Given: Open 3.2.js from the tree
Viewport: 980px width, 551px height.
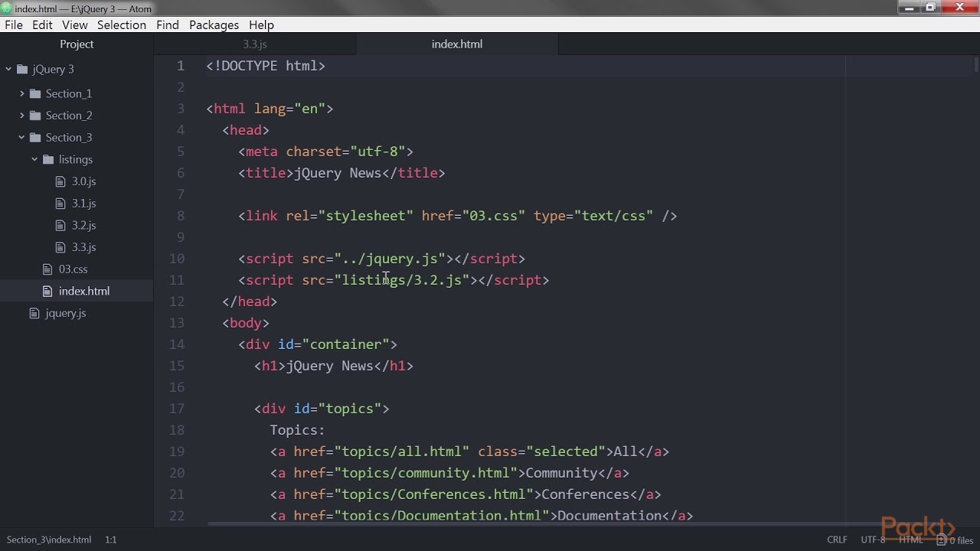Looking at the screenshot, I should pos(83,225).
